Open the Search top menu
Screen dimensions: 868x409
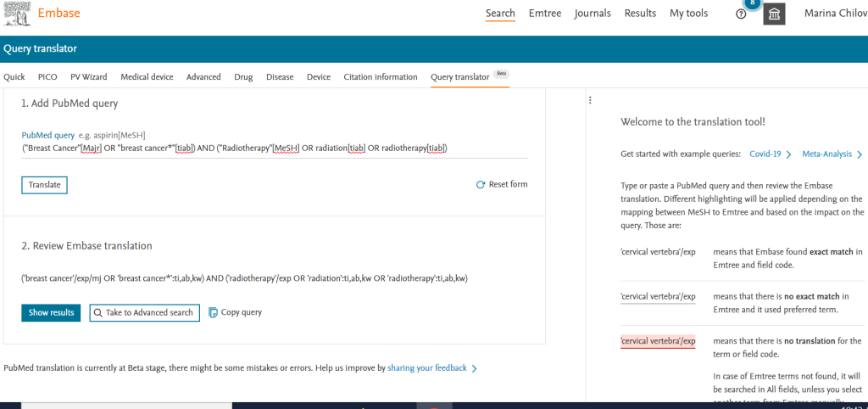point(500,14)
